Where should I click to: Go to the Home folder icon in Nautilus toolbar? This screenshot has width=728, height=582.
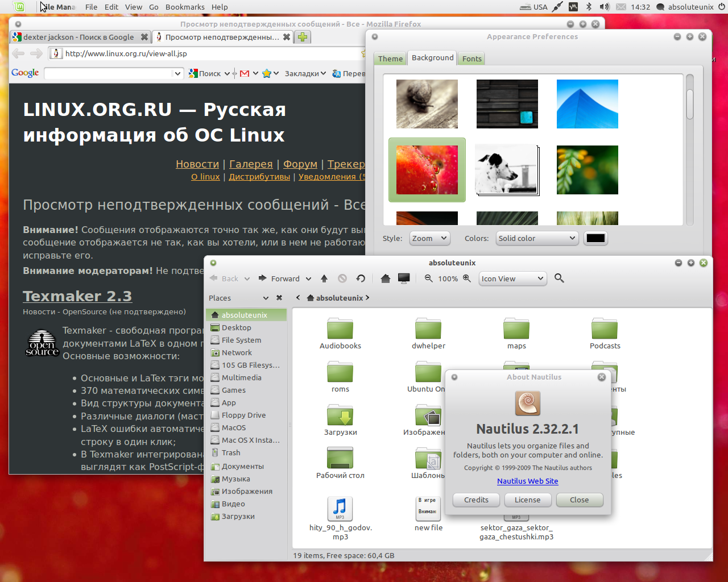pyautogui.click(x=386, y=278)
